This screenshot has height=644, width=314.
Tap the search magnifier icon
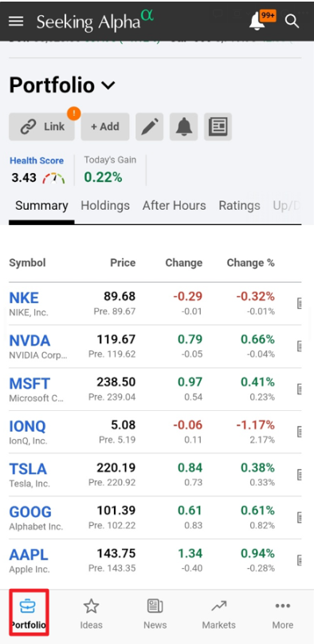292,21
